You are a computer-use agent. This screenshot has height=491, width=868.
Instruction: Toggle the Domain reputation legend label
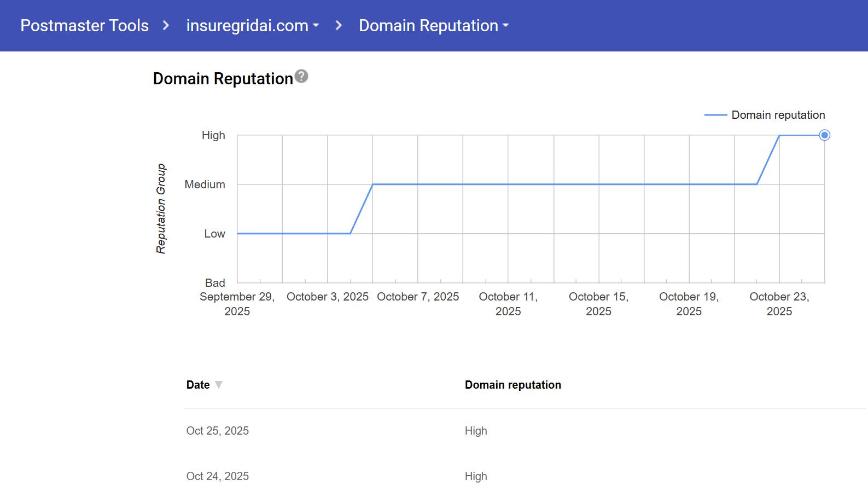(x=778, y=115)
